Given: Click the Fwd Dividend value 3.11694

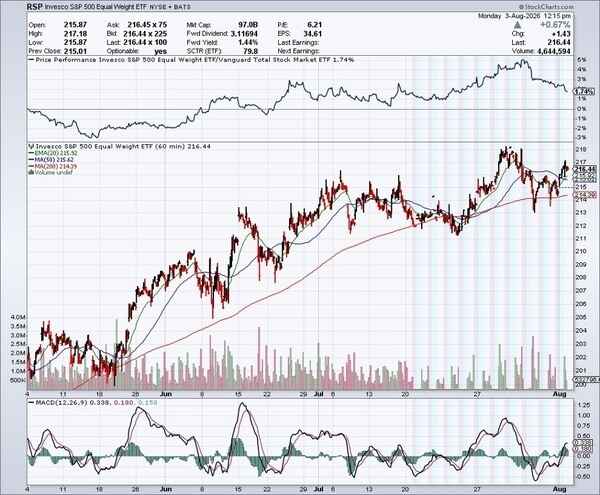Looking at the screenshot, I should tap(244, 34).
